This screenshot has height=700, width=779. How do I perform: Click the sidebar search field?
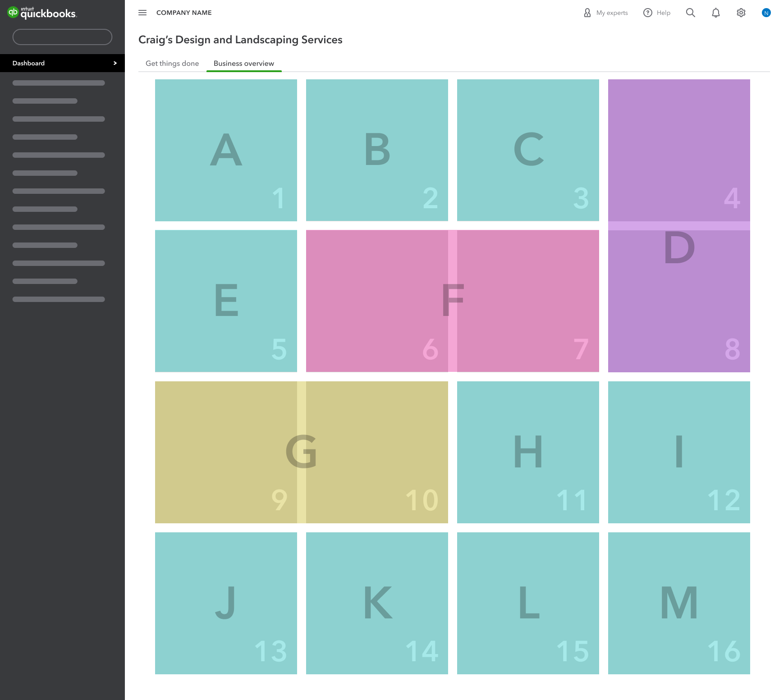[x=62, y=37]
